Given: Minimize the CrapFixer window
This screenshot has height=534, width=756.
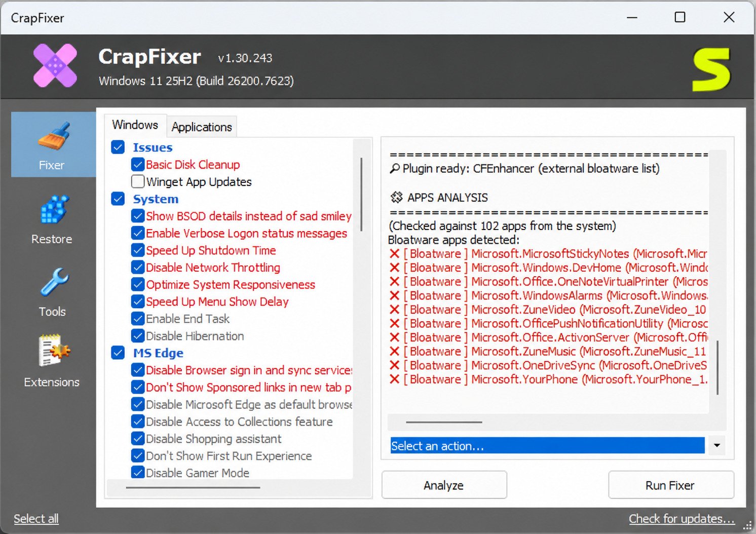Looking at the screenshot, I should tap(632, 17).
